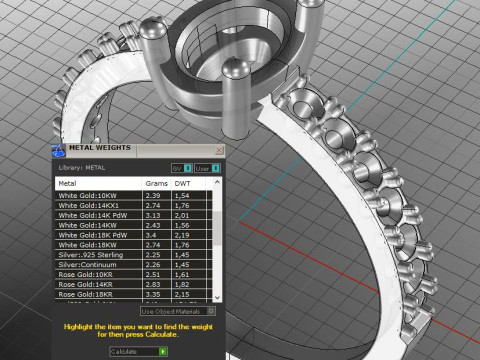Click the Metal Weights scale icon
The width and height of the screenshot is (480, 360).
tap(58, 150)
